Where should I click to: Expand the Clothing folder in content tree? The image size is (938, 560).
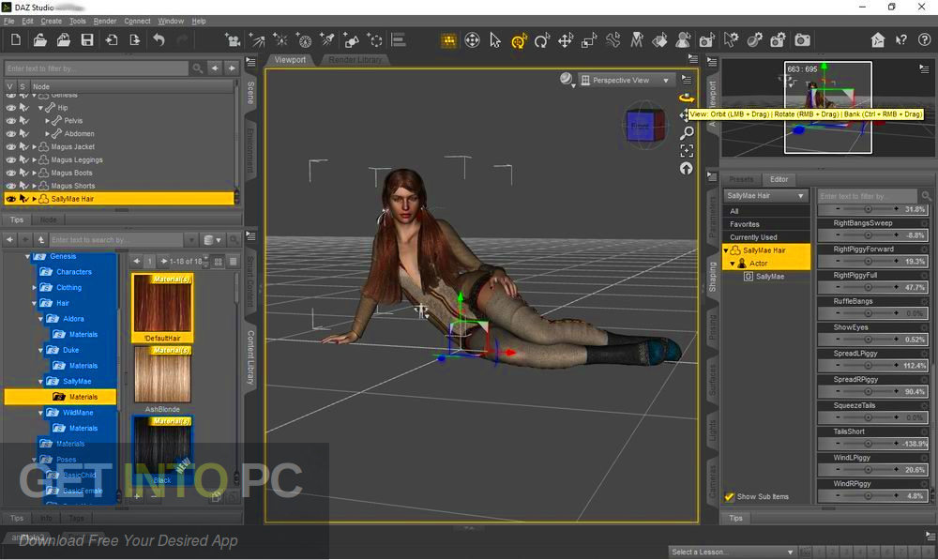click(x=34, y=288)
